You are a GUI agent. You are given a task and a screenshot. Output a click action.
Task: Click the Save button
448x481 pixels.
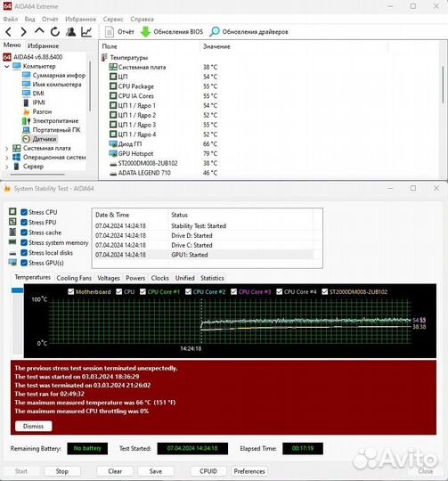(156, 471)
